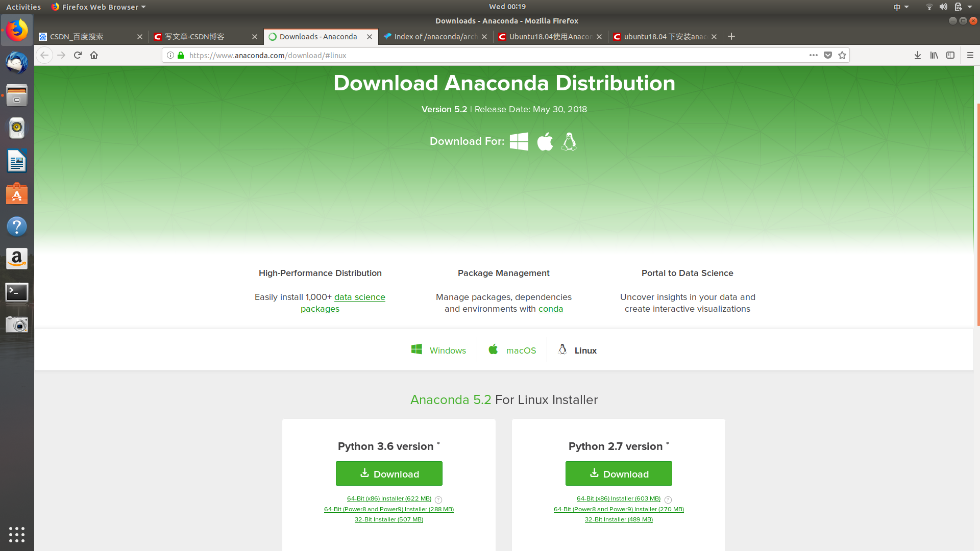
Task: Click the 64-Bit Power8 Power9 288 MB link
Action: click(389, 509)
